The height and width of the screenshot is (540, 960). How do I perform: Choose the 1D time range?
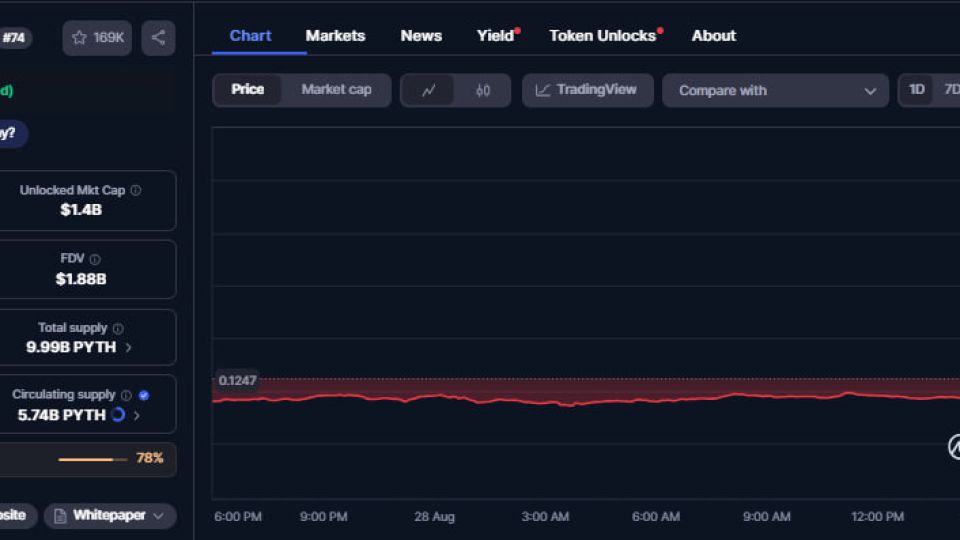[917, 90]
